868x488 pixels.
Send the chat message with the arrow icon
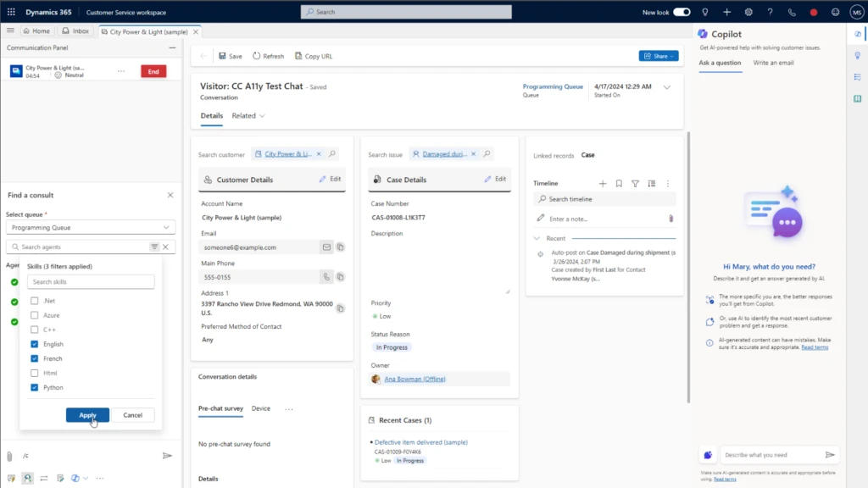168,455
